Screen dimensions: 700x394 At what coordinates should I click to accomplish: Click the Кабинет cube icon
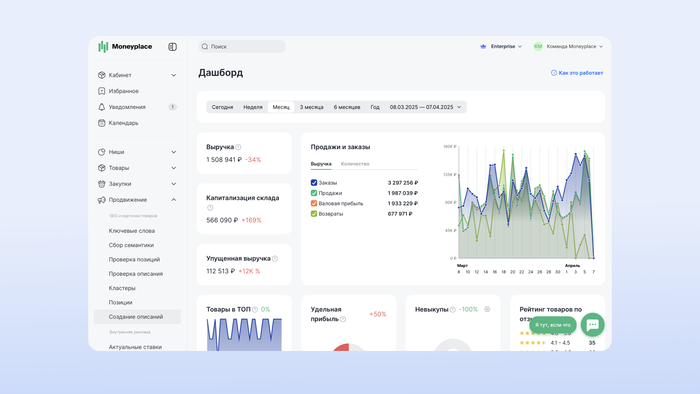101,75
